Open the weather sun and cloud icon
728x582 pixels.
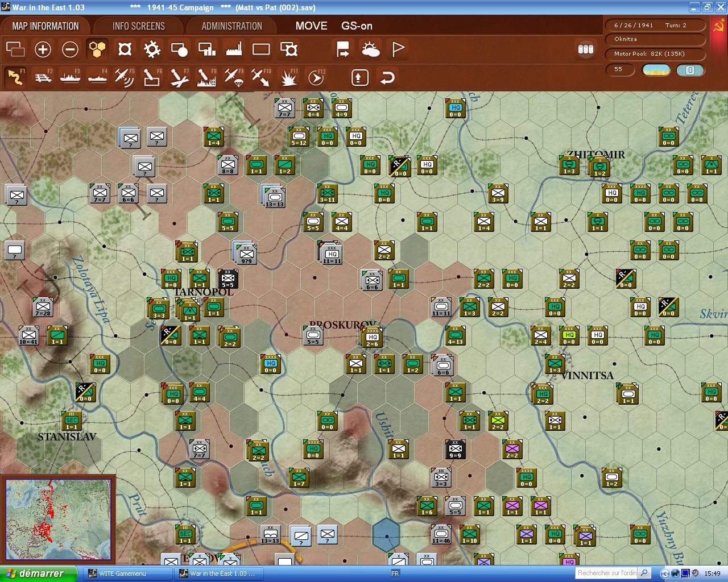pyautogui.click(x=370, y=49)
